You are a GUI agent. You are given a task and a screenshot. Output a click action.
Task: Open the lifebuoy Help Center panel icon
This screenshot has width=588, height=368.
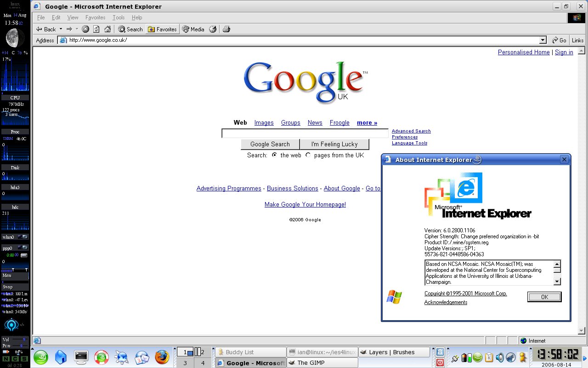102,357
